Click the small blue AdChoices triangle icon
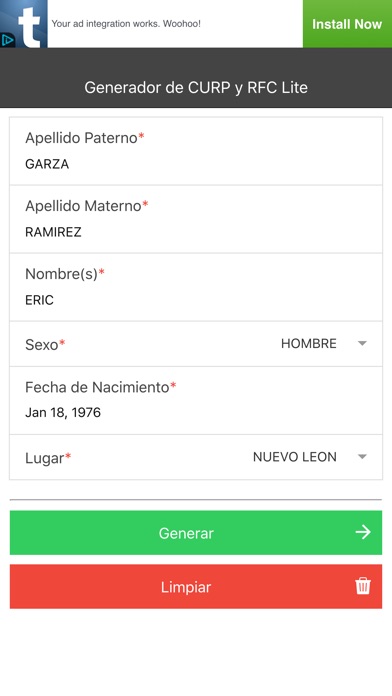Screen dimensions: 392x696 click(8, 40)
